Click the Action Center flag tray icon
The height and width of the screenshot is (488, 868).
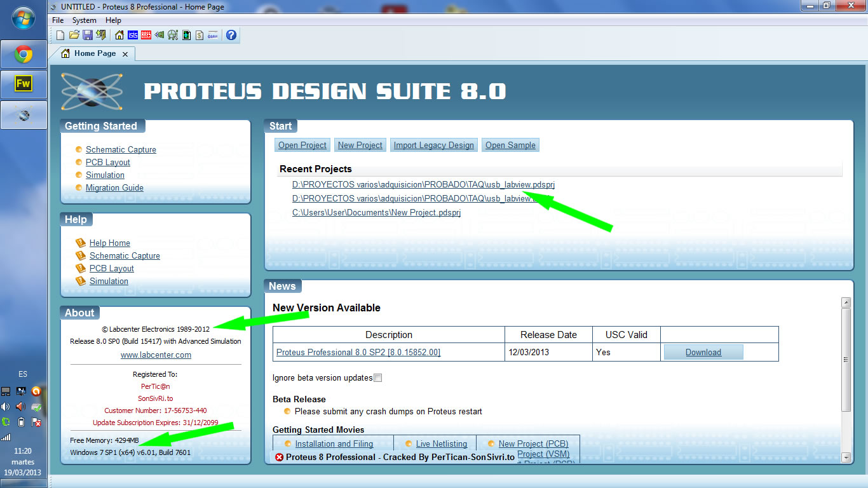point(36,422)
